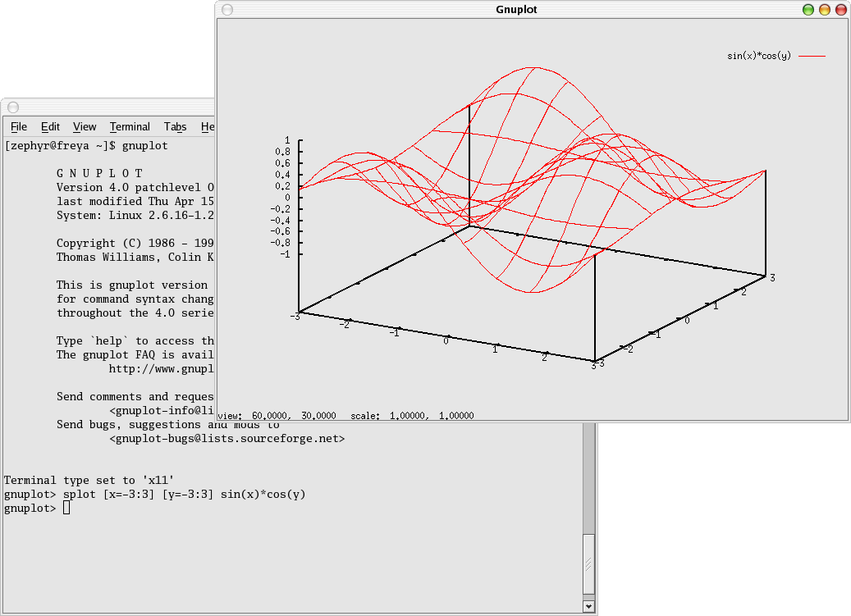This screenshot has width=851, height=616.
Task: Click the Copyright (C) 1986 line
Action: 135,244
